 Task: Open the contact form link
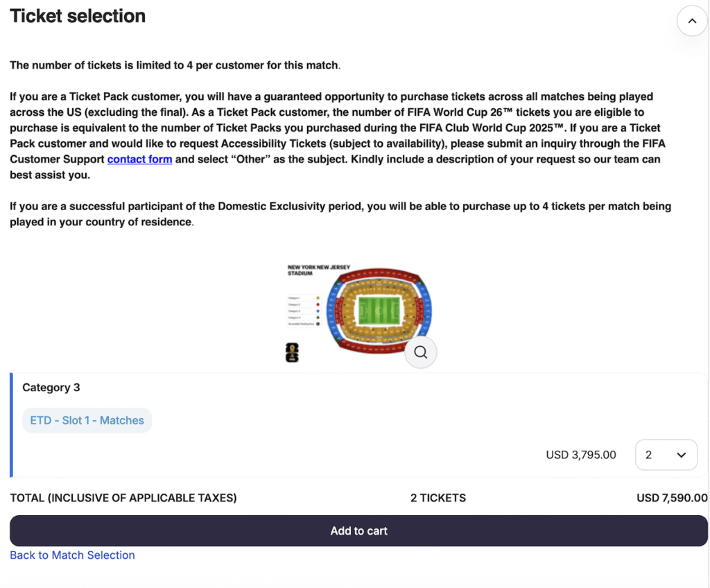(x=139, y=159)
